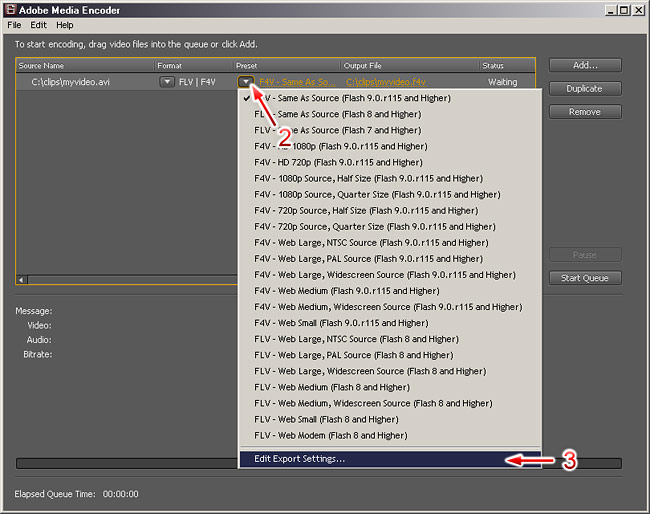Choose FLV - Same As Source (Flash 8 and Higher)
The width and height of the screenshot is (650, 514).
coord(390,114)
